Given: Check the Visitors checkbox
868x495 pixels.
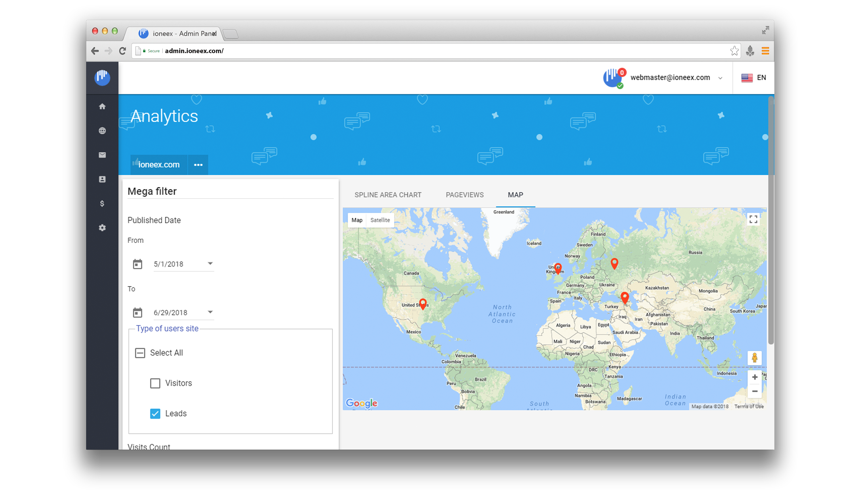Looking at the screenshot, I should coord(155,383).
